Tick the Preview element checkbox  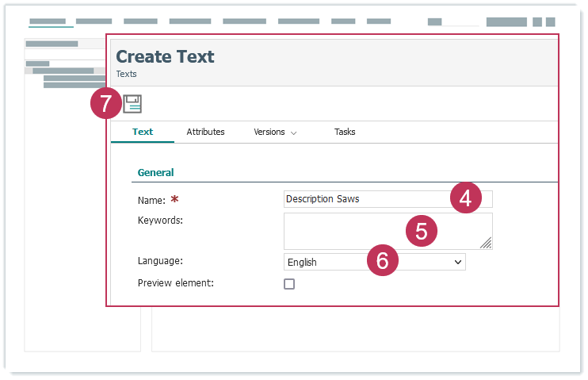pyautogui.click(x=289, y=284)
